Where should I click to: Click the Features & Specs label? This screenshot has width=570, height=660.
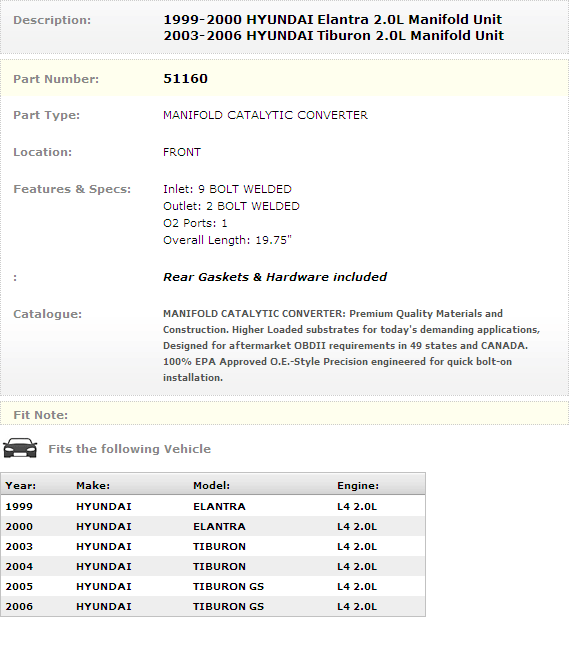(72, 189)
